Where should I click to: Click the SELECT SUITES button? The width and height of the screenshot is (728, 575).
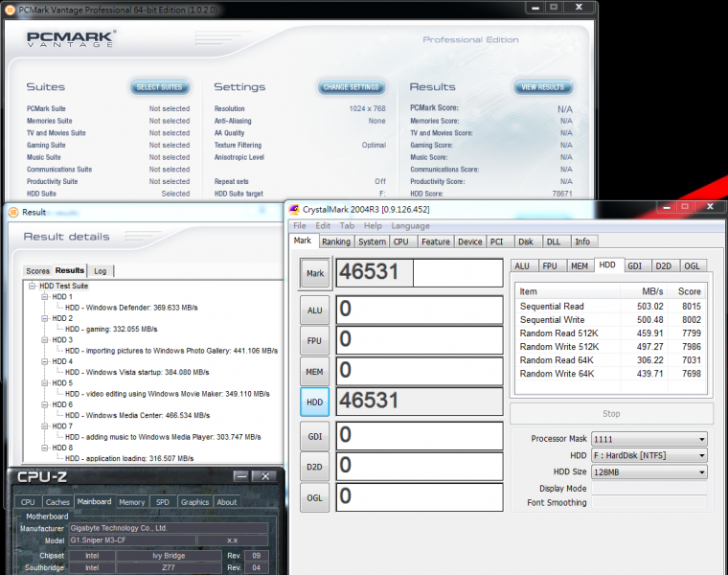[x=159, y=87]
